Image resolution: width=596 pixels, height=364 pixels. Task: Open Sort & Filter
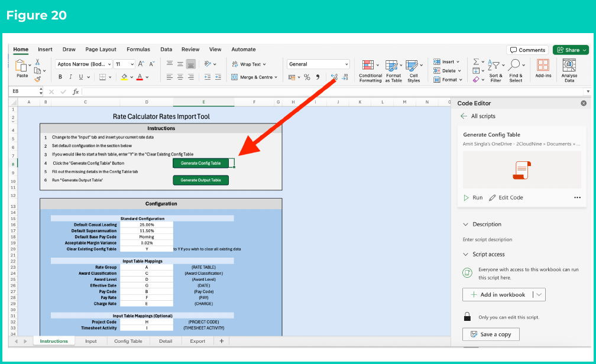point(495,71)
